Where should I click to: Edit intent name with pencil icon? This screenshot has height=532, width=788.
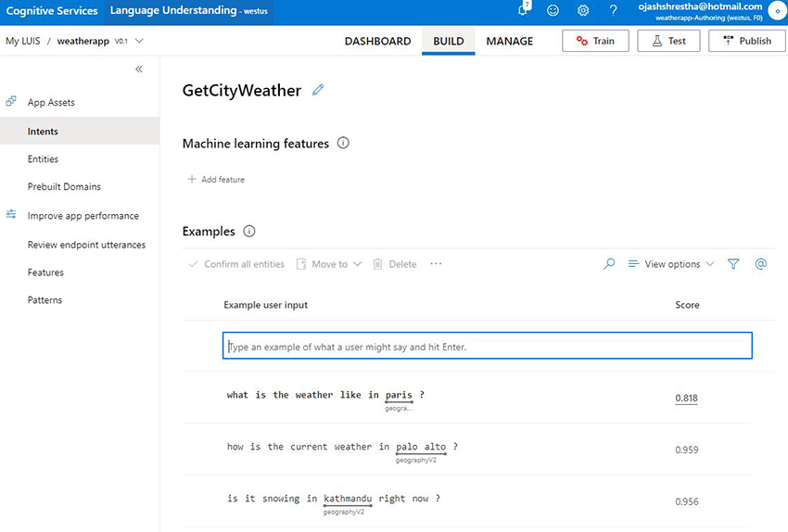pos(318,90)
